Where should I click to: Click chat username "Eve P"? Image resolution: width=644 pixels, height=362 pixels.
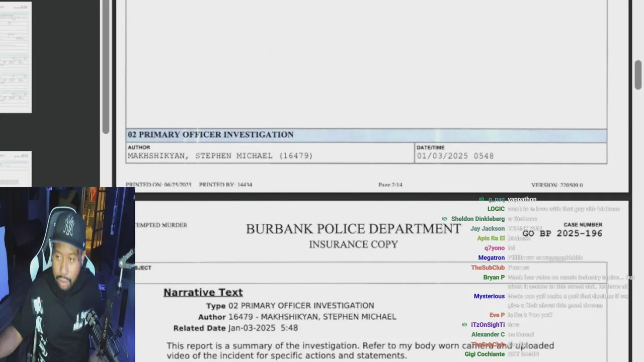pos(497,315)
